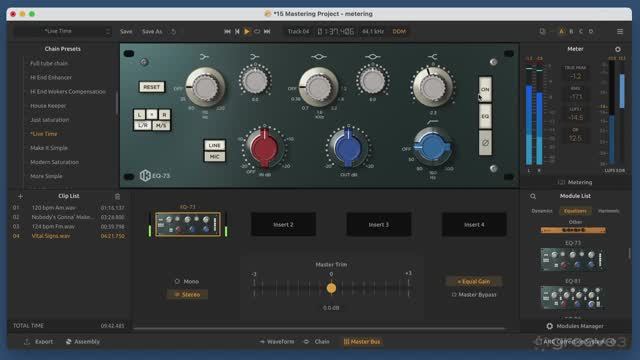This screenshot has height=360, width=640.
Task: Click the empty Insert 3 slot
Action: (x=379, y=224)
